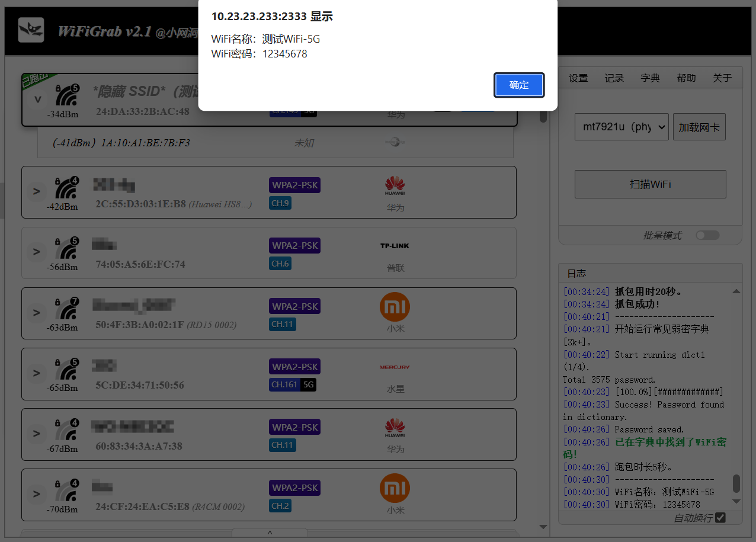Click the MAC address 5C:DE:34:71:50:56

click(x=140, y=385)
